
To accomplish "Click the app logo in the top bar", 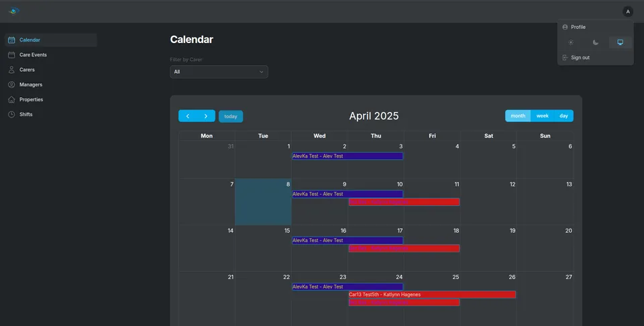I will pos(14,11).
